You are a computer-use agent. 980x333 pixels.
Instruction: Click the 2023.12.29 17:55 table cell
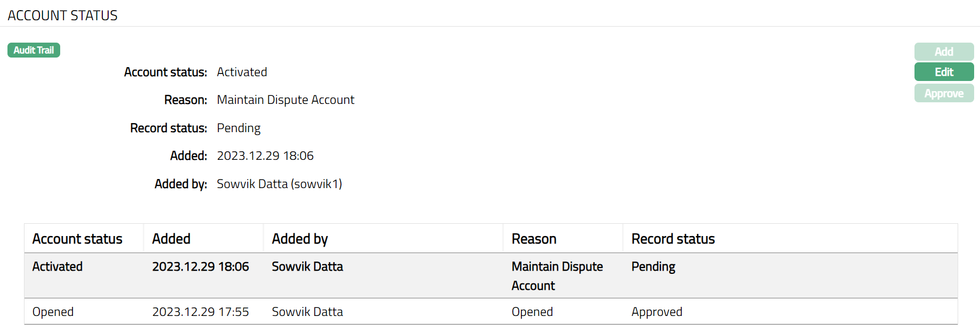[200, 312]
